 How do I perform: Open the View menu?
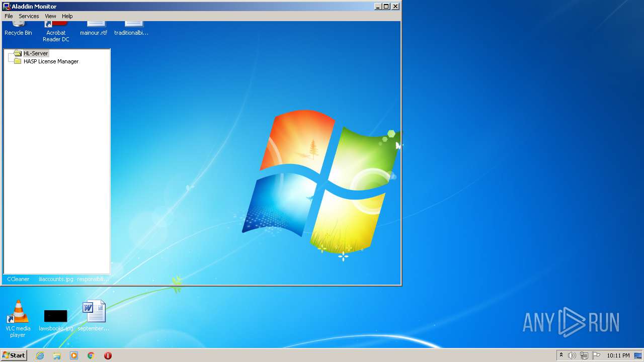coord(50,16)
